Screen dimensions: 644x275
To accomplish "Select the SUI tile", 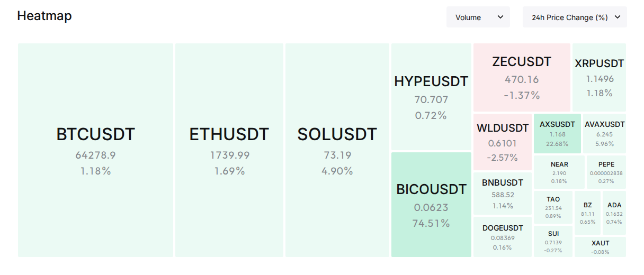I will [x=553, y=241].
